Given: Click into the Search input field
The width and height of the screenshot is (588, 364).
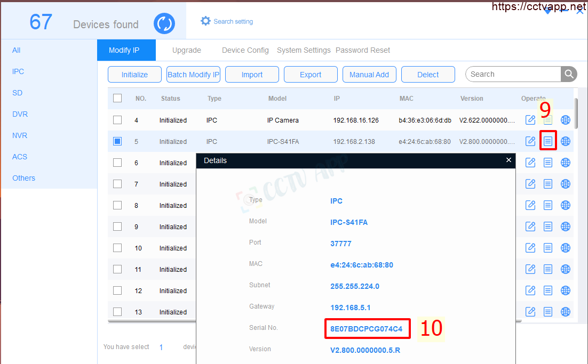Looking at the screenshot, I should pos(512,74).
